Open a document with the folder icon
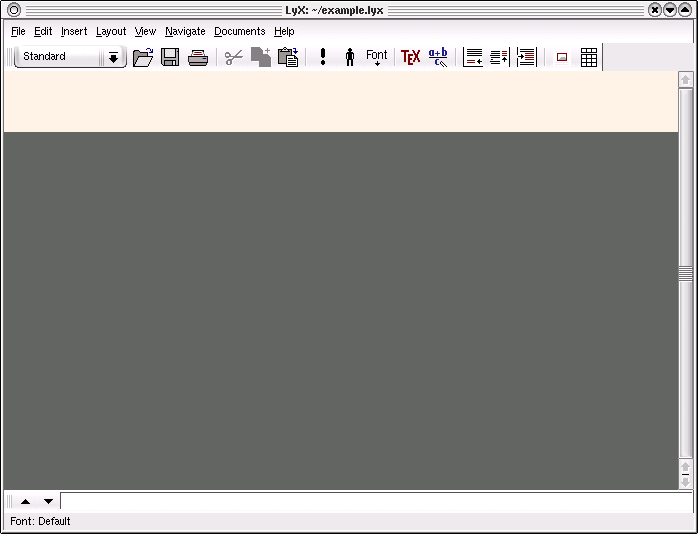This screenshot has height=534, width=698. pyautogui.click(x=143, y=57)
